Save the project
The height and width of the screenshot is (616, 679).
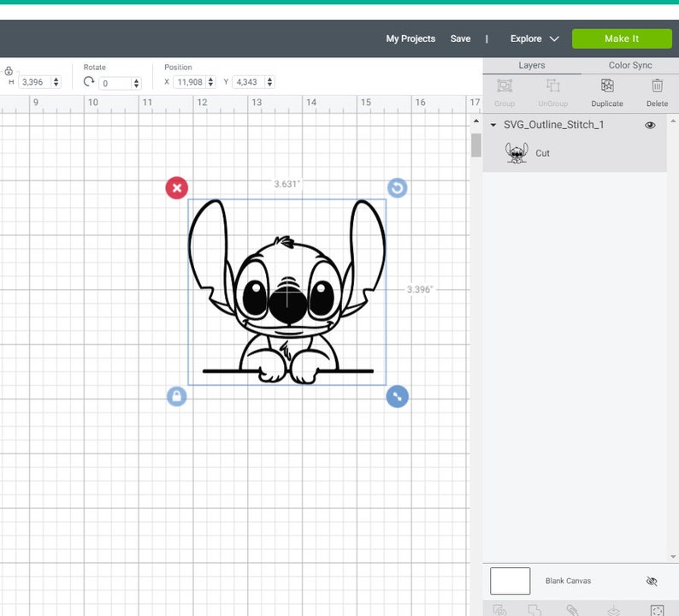(460, 38)
